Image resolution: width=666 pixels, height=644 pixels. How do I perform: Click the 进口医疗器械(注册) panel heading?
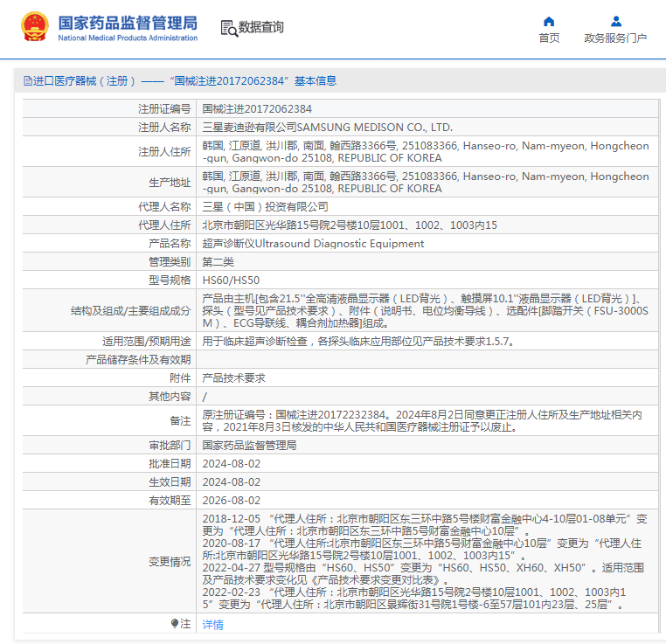pos(84,81)
